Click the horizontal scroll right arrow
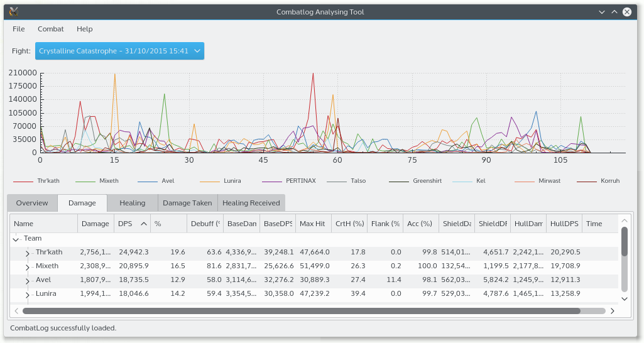Screen dimensions: 644x343 (x=613, y=311)
